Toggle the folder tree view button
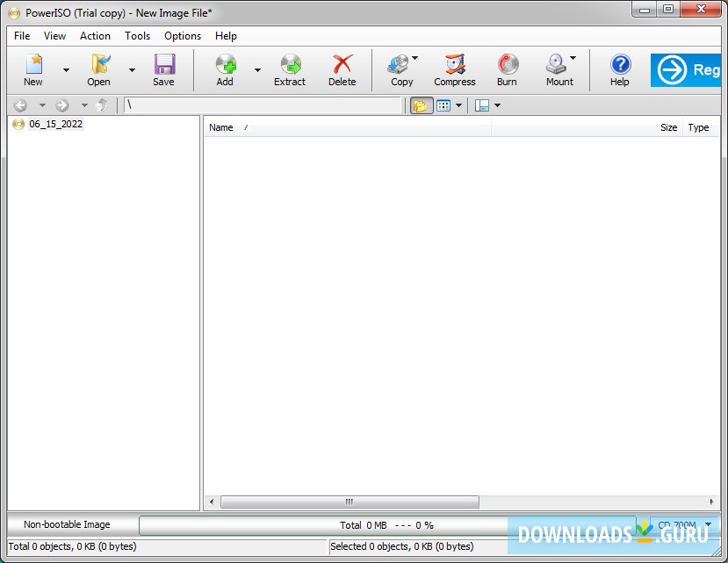Viewport: 728px width, 563px height. tap(422, 105)
